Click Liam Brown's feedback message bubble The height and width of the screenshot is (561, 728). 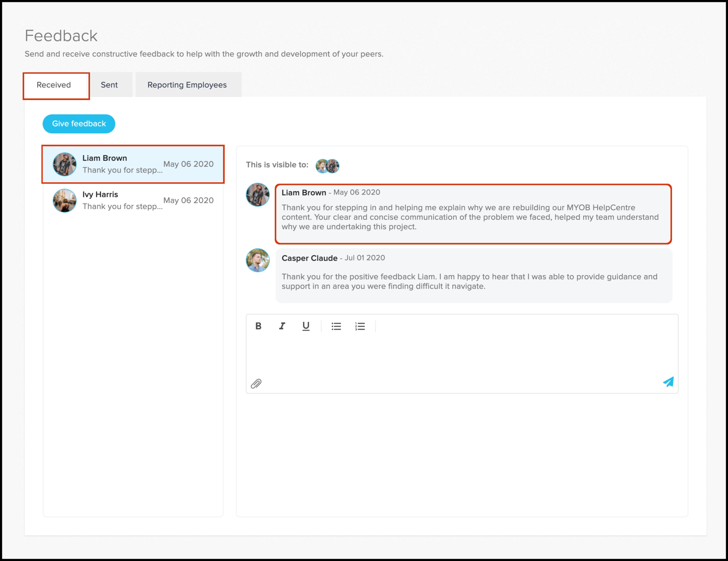473,214
